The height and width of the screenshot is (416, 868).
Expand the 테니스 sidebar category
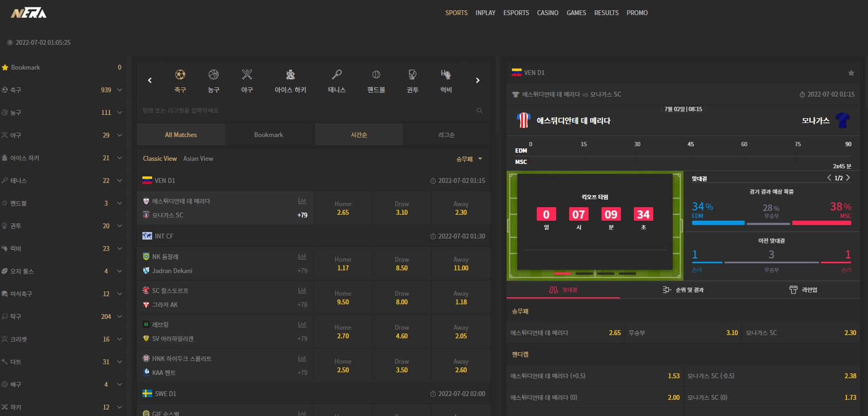119,181
